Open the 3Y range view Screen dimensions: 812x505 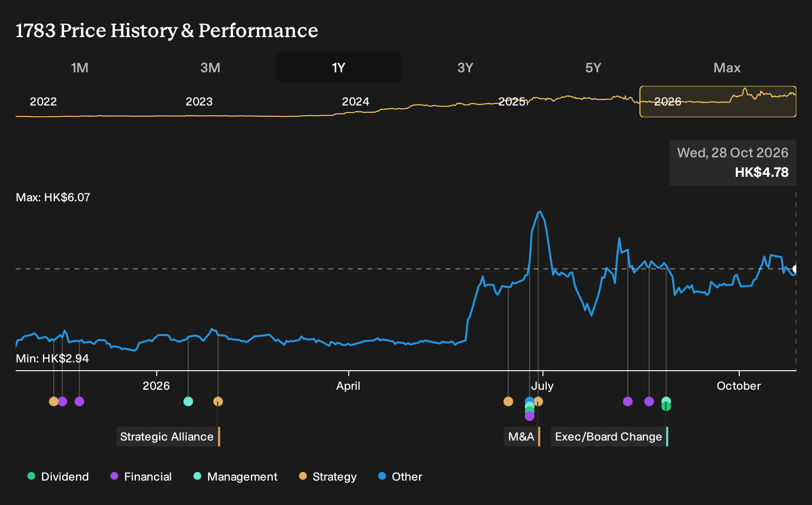[x=465, y=67]
